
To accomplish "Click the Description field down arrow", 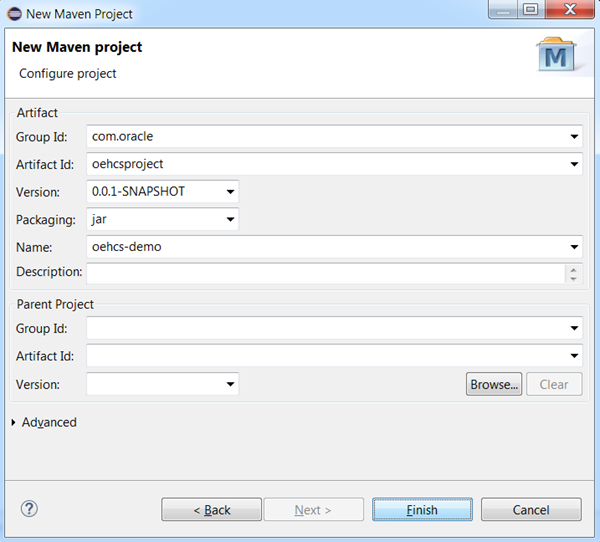I will coord(573,278).
